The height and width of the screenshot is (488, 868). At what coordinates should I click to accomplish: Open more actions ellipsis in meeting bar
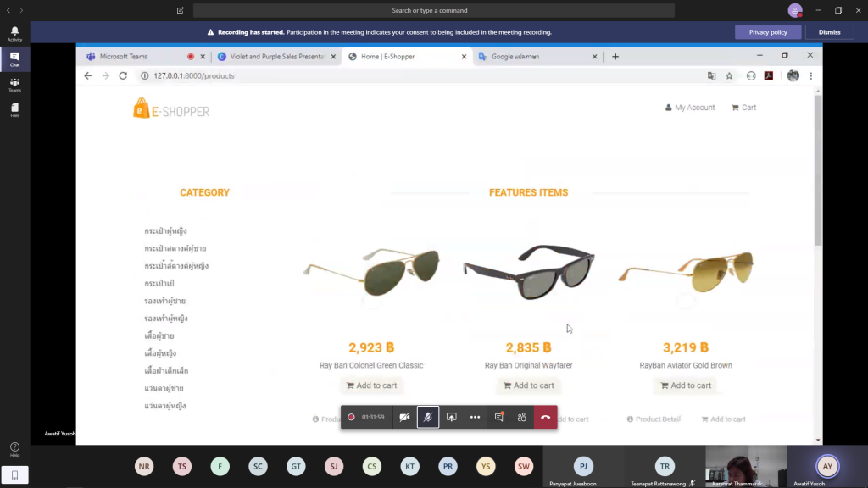coord(475,417)
